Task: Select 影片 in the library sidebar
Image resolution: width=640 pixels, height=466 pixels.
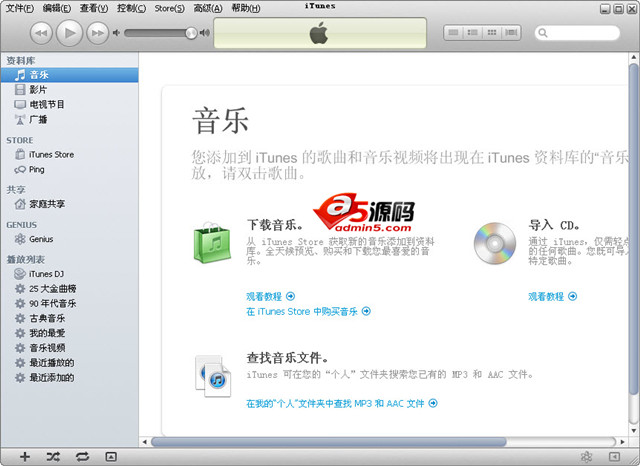Action: click(x=69, y=90)
